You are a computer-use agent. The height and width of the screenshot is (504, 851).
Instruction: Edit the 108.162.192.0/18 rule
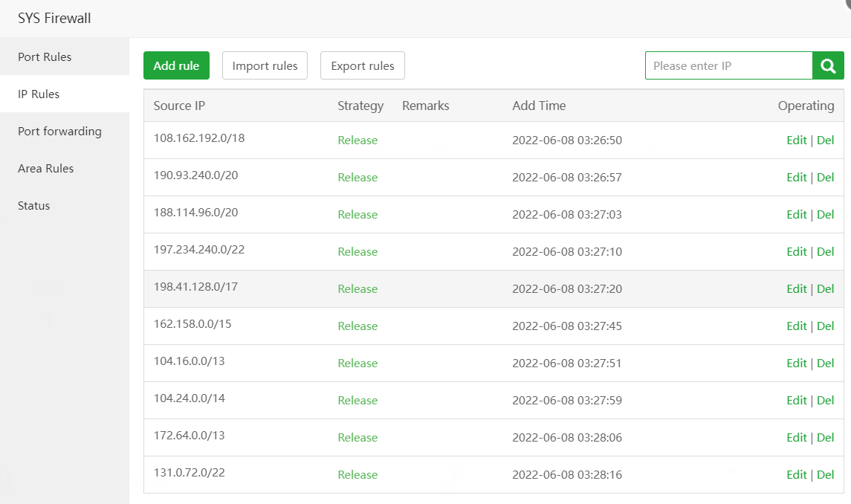coord(796,140)
